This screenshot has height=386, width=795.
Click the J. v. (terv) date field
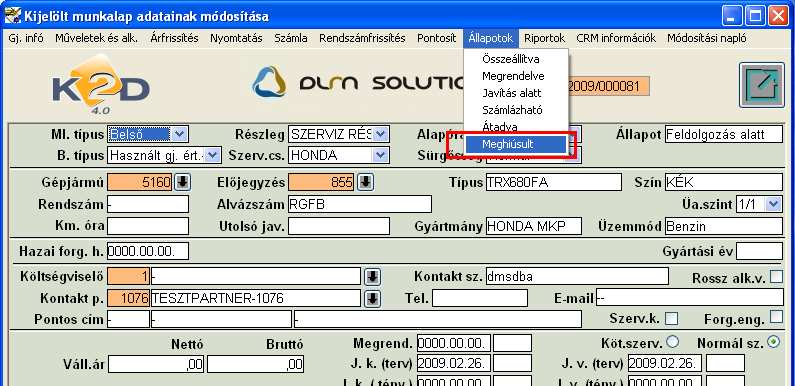click(x=665, y=363)
